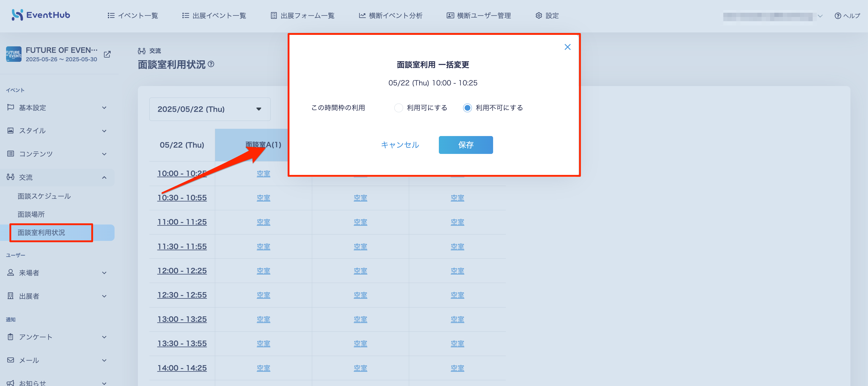868x386 pixels.
Task: Click the 保存 button
Action: (466, 145)
